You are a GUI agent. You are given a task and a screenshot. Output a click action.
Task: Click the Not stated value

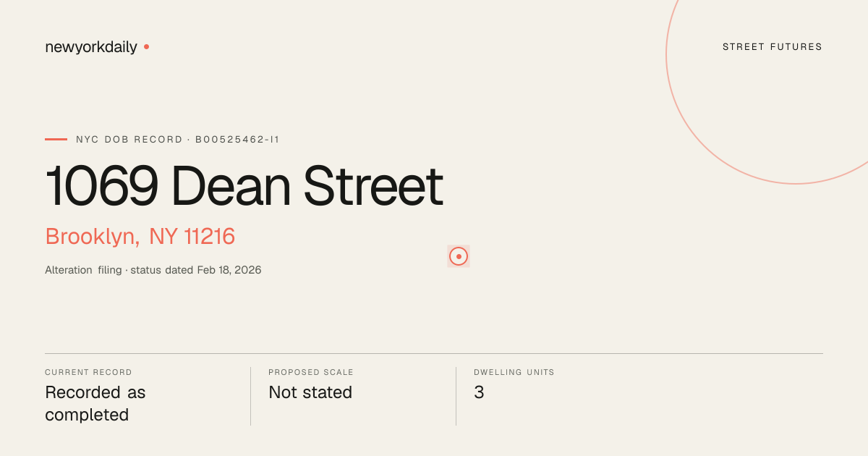coord(310,392)
